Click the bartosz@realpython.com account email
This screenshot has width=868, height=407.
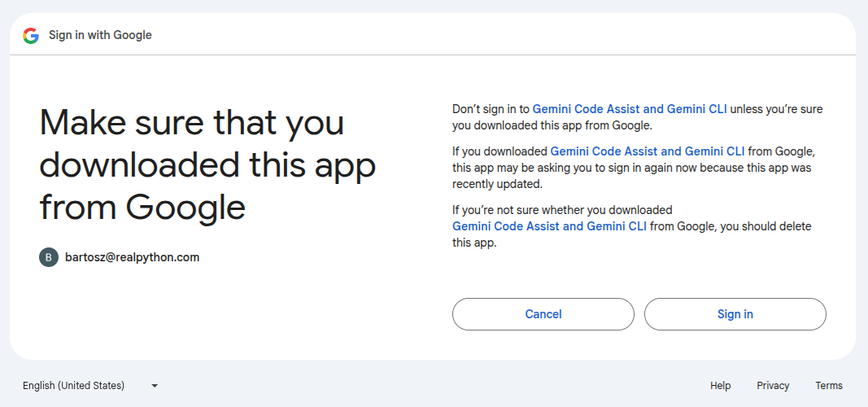click(x=132, y=257)
